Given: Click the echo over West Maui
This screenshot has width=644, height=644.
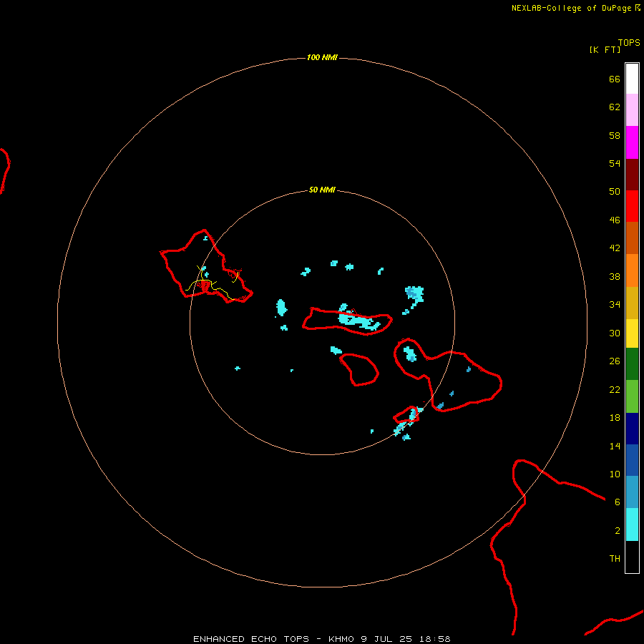Looking at the screenshot, I should coord(409,354).
